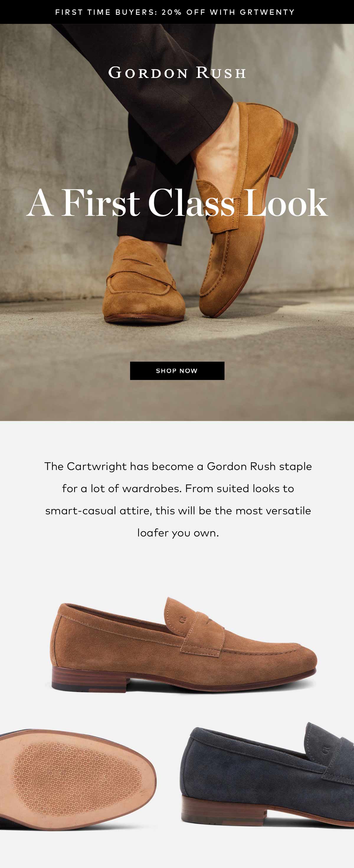
Task: Click the 'A First Class Look' headline
Action: coord(177,203)
